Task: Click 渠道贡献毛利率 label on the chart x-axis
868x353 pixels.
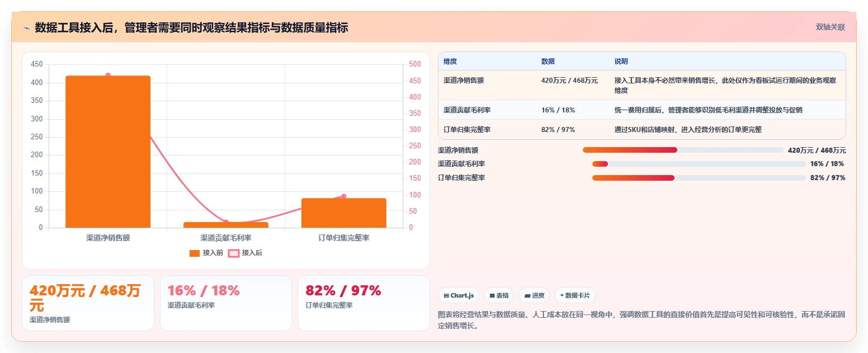Action: click(226, 238)
